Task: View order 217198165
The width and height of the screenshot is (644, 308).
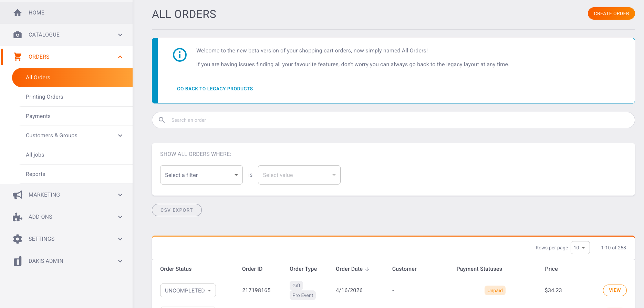Action: point(615,290)
